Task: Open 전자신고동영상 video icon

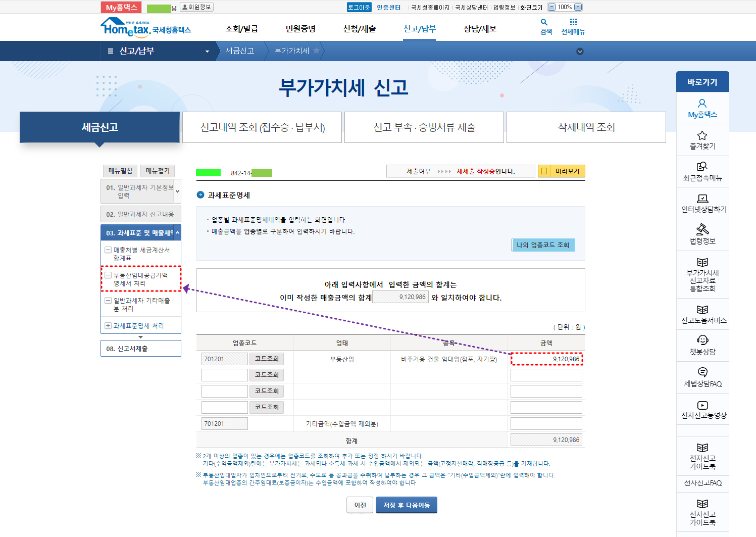Action: [x=702, y=405]
